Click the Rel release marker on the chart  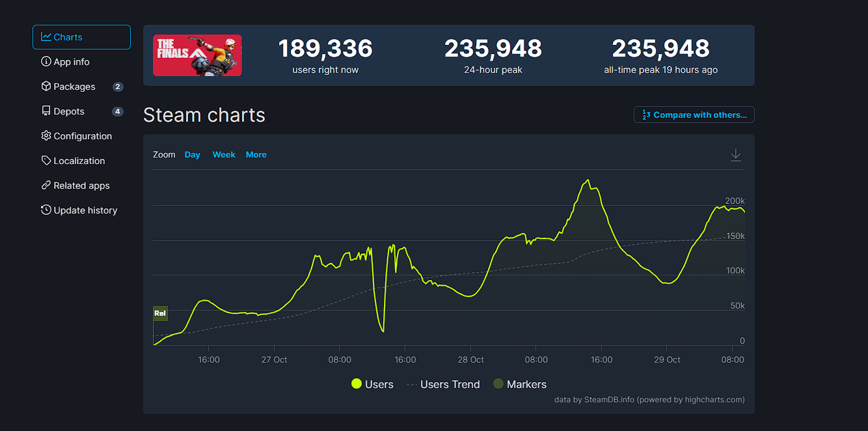pos(159,313)
